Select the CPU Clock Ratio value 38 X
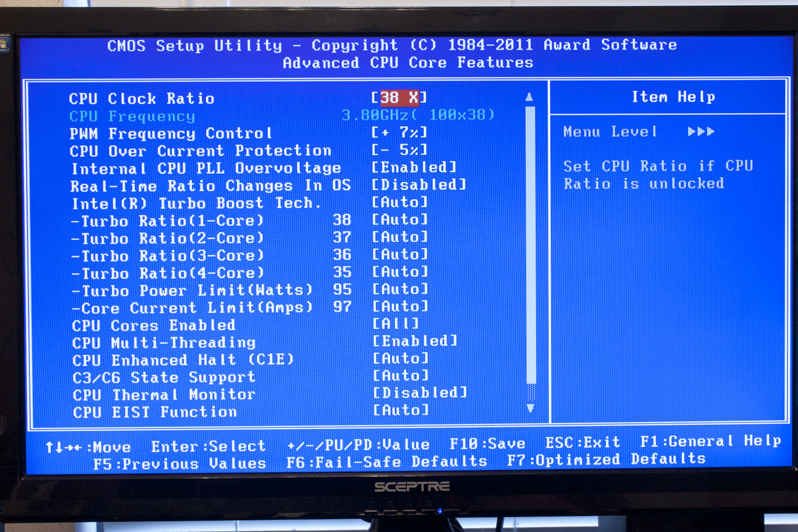The width and height of the screenshot is (798, 532). pyautogui.click(x=399, y=97)
